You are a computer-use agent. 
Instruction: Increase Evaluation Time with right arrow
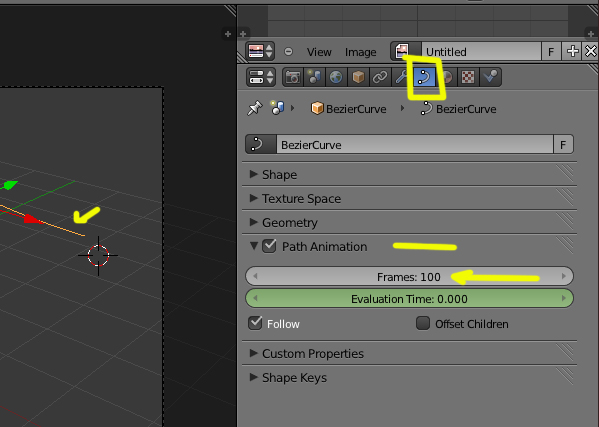coord(563,298)
